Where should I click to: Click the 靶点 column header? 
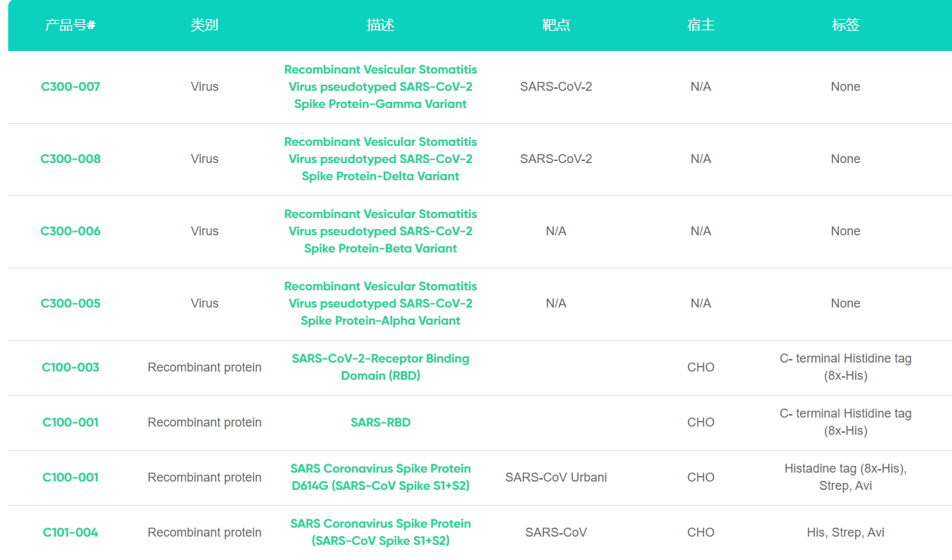coord(556,25)
